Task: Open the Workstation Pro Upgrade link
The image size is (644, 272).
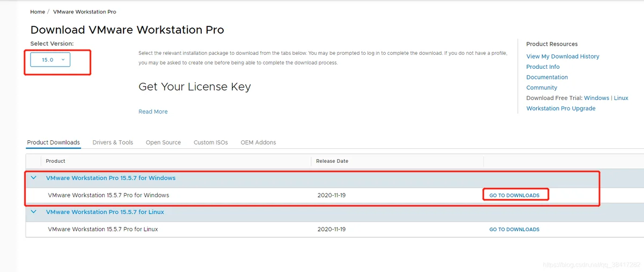Action: click(x=561, y=109)
